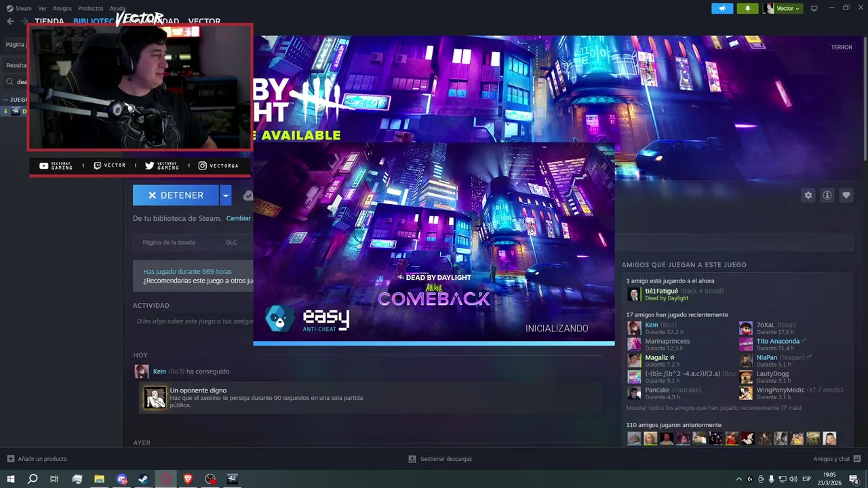Open the Windows notification center icon
The width and height of the screenshot is (868, 488).
[854, 479]
